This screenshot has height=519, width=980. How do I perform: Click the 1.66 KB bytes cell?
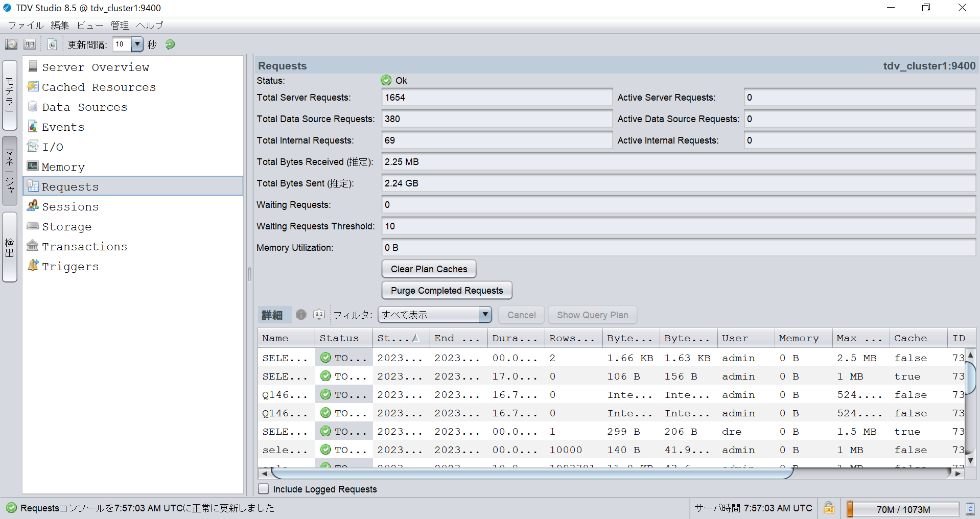[630, 358]
